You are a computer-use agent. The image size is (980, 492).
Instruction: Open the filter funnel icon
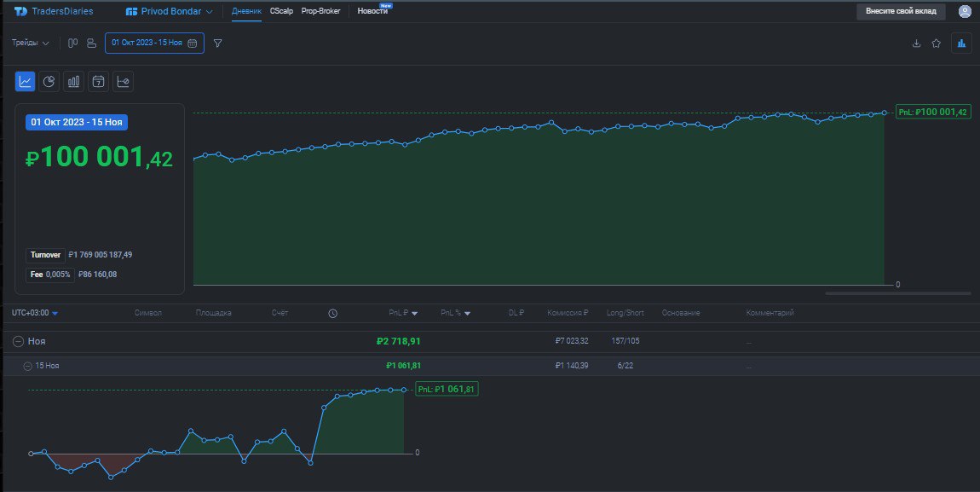pyautogui.click(x=217, y=43)
